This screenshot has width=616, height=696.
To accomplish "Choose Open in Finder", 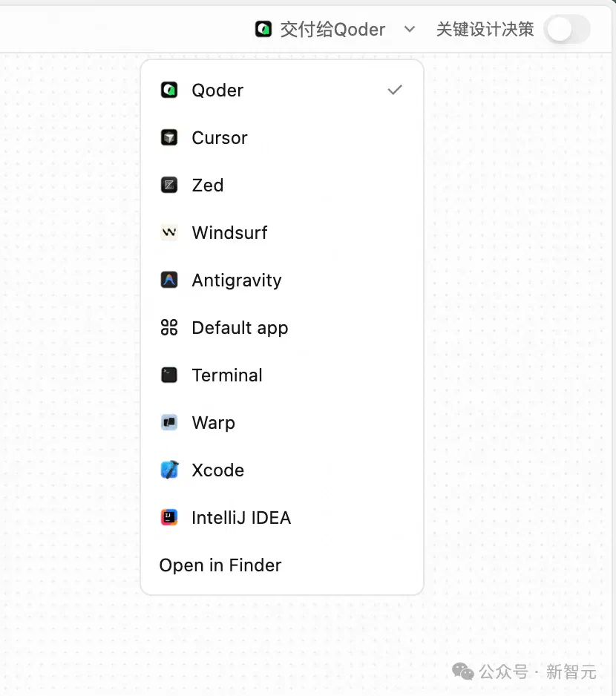I will pos(220,565).
